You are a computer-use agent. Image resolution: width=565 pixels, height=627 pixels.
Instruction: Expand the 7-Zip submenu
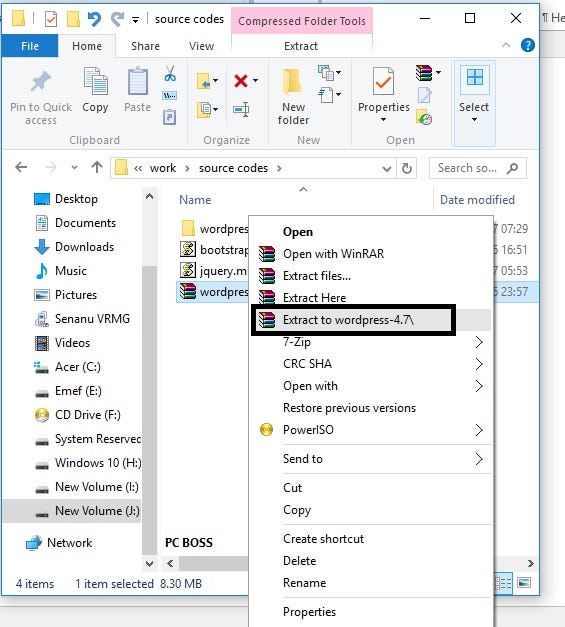pos(370,342)
